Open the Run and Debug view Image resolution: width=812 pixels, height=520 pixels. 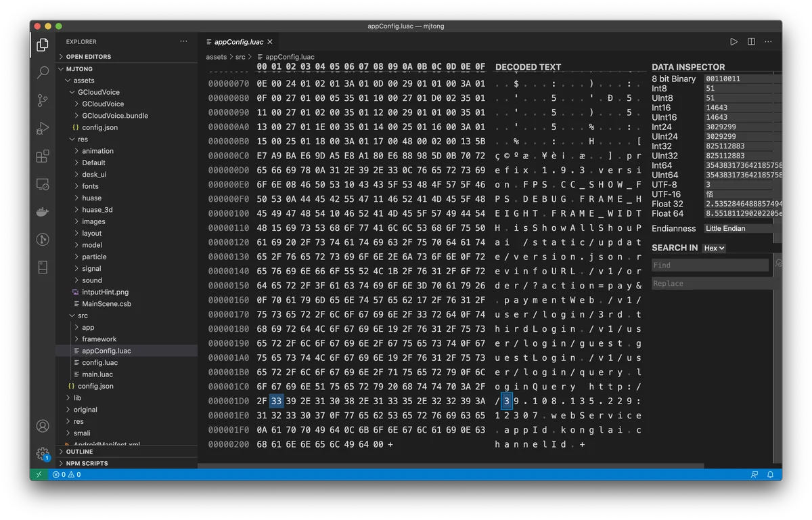pyautogui.click(x=43, y=128)
